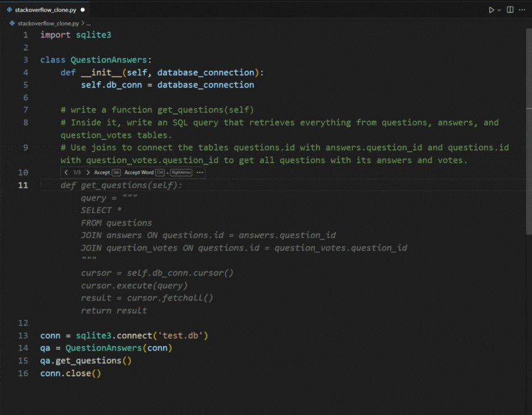Show next inline suggestion
Image resolution: width=532 pixels, height=415 pixels.
[x=87, y=172]
